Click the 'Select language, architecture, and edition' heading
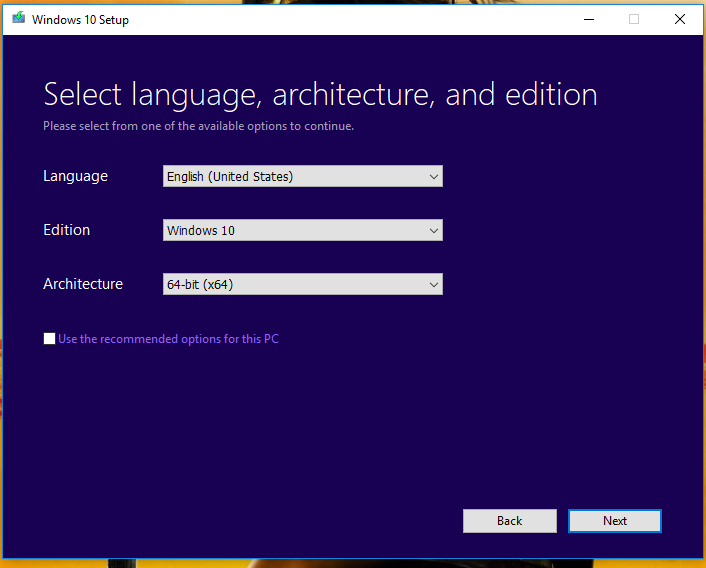Screen dimensions: 706x568 coord(320,95)
